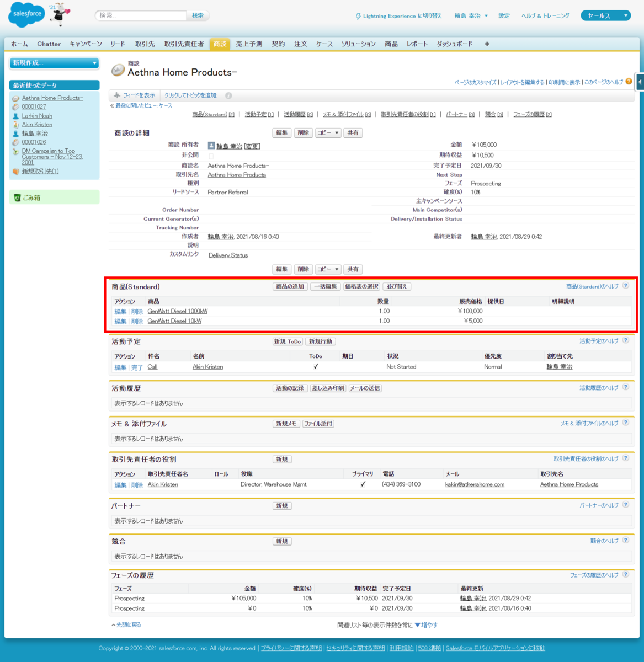Open the ホーム tab

[19, 44]
